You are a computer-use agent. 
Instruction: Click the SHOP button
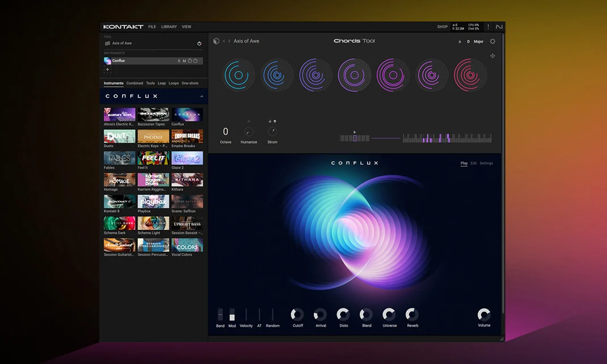click(442, 27)
